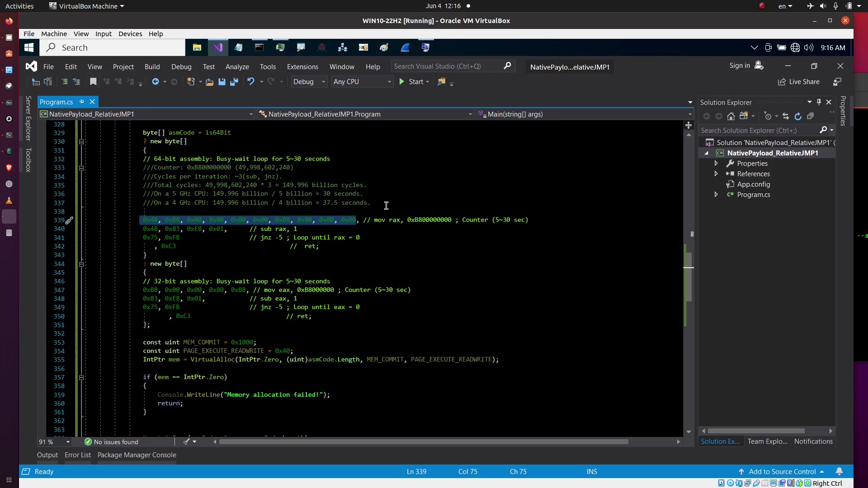Open the Build menu

click(152, 66)
